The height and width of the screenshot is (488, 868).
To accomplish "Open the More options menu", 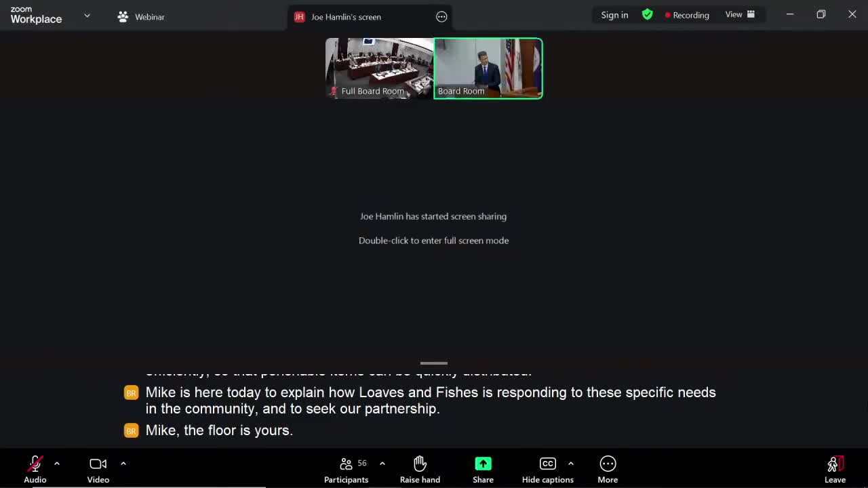I will pos(608,469).
